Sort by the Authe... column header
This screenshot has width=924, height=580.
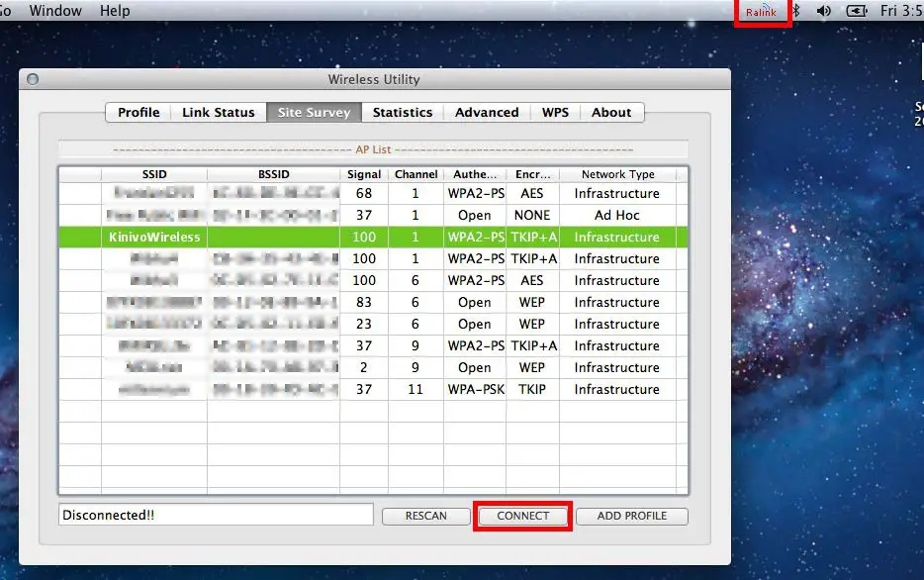(x=475, y=174)
